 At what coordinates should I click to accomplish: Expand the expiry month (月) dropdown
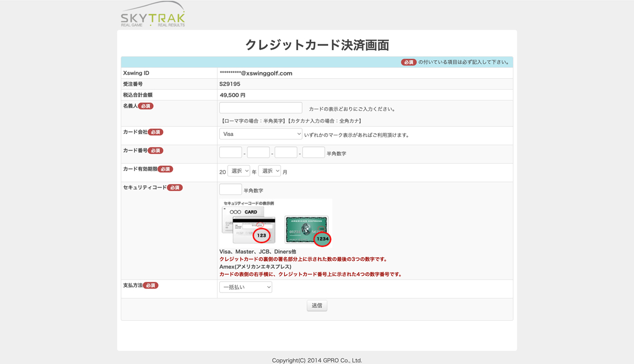click(x=269, y=171)
